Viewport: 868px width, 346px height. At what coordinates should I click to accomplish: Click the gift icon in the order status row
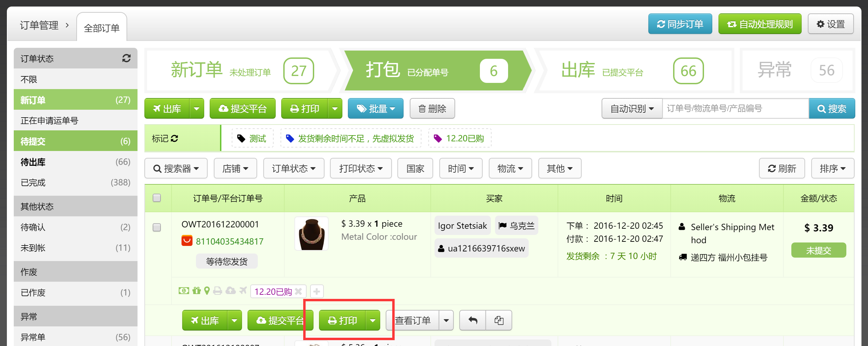point(196,291)
